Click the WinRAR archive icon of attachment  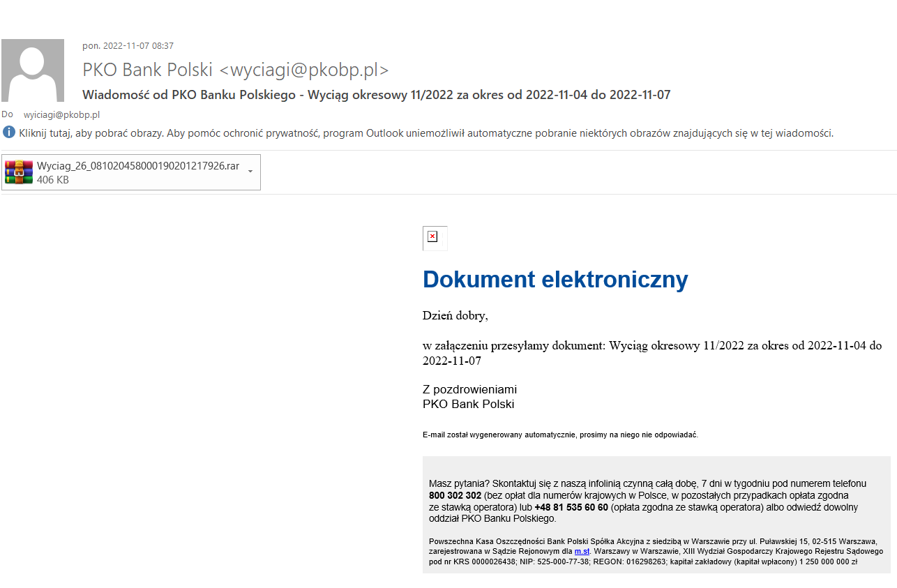point(19,172)
